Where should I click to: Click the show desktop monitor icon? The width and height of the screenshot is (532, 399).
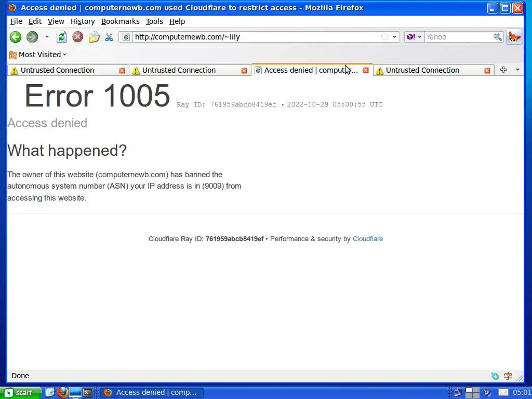[75, 393]
